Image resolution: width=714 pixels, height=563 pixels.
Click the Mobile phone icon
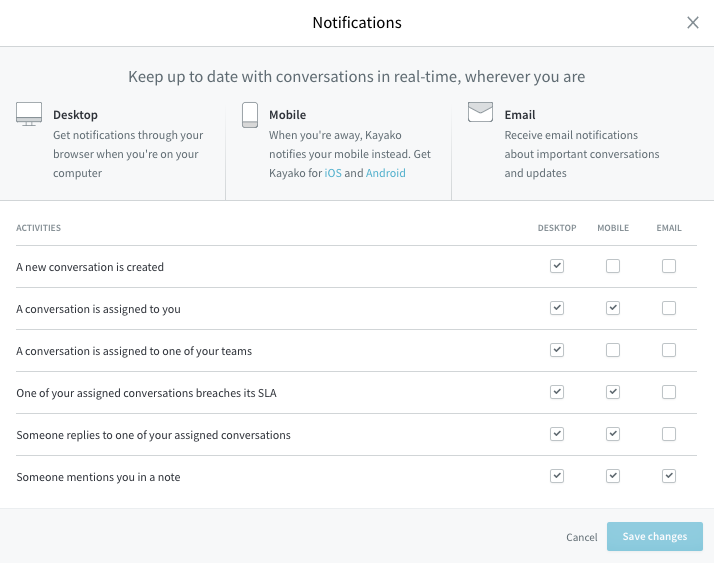pyautogui.click(x=250, y=114)
